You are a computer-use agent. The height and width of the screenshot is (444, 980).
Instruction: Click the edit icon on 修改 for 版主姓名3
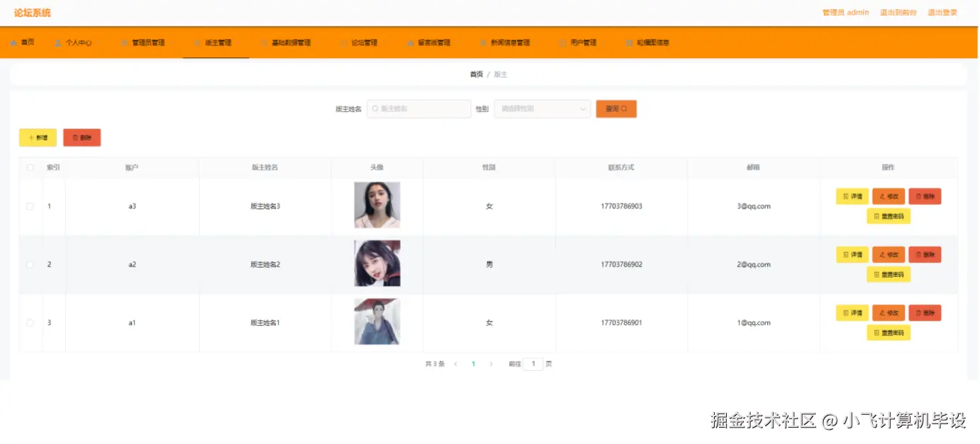point(883,196)
